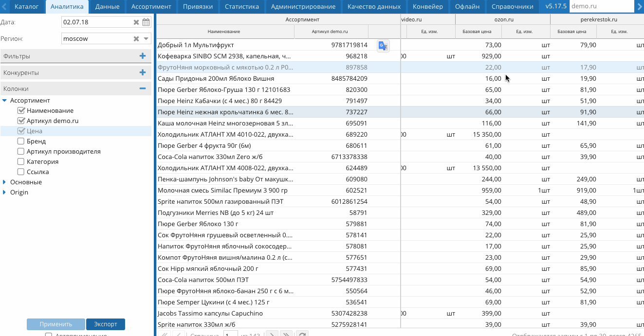Open the Администрирование tab
This screenshot has height=336, width=644.
point(303,7)
